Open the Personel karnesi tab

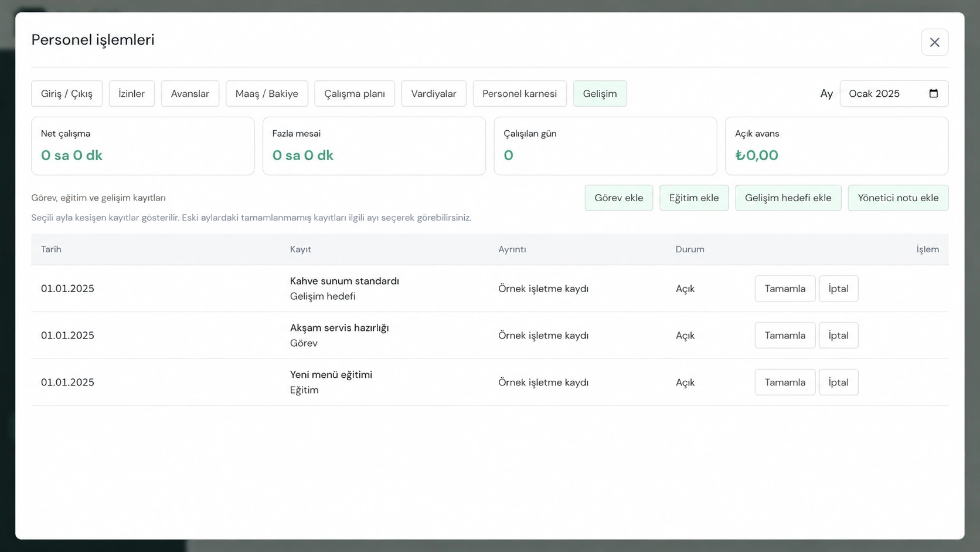coord(520,93)
